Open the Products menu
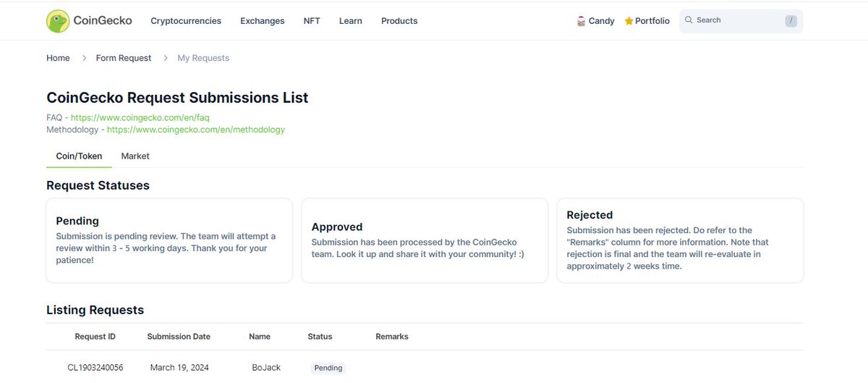The image size is (868, 383). (399, 21)
